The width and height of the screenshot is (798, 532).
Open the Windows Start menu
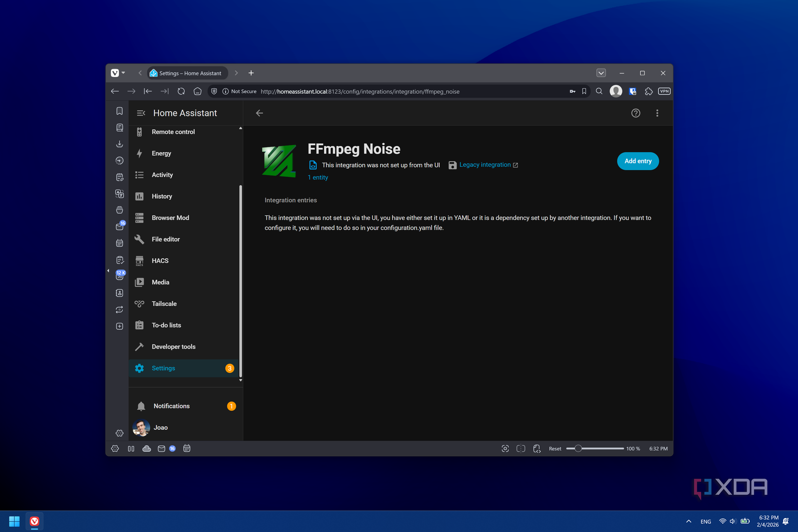pos(15,521)
